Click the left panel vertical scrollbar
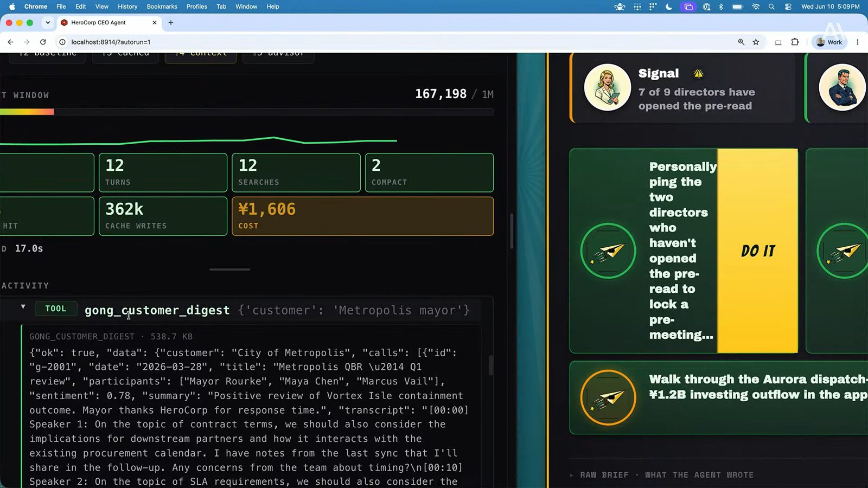The image size is (868, 488). [x=512, y=231]
